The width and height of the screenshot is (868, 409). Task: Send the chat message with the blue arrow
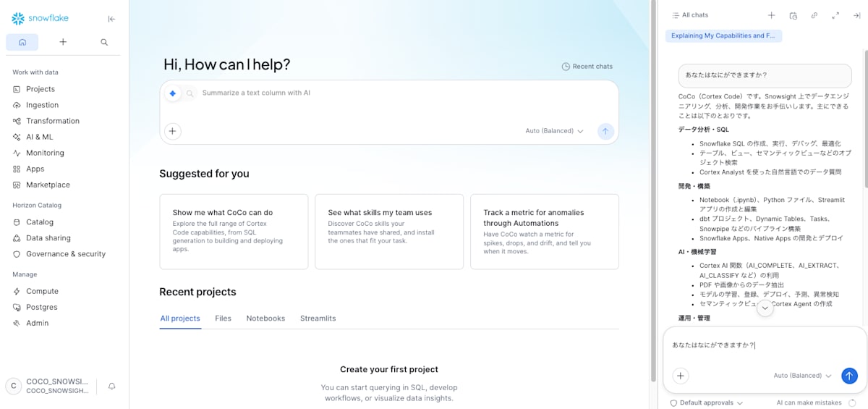850,376
